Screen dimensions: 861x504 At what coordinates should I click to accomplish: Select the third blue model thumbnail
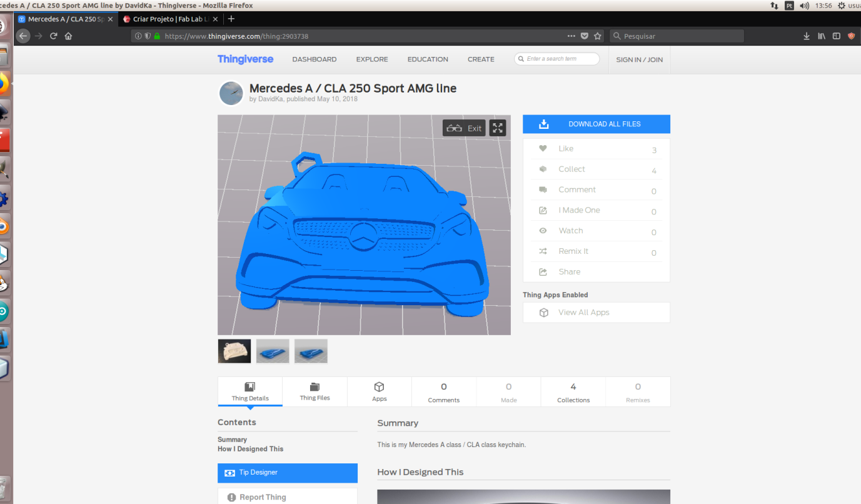(x=311, y=351)
